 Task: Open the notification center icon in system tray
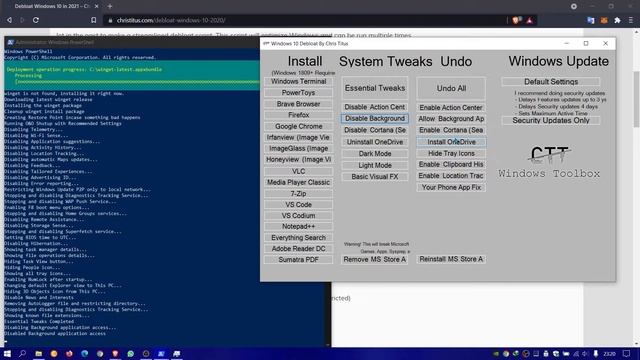pos(627,354)
